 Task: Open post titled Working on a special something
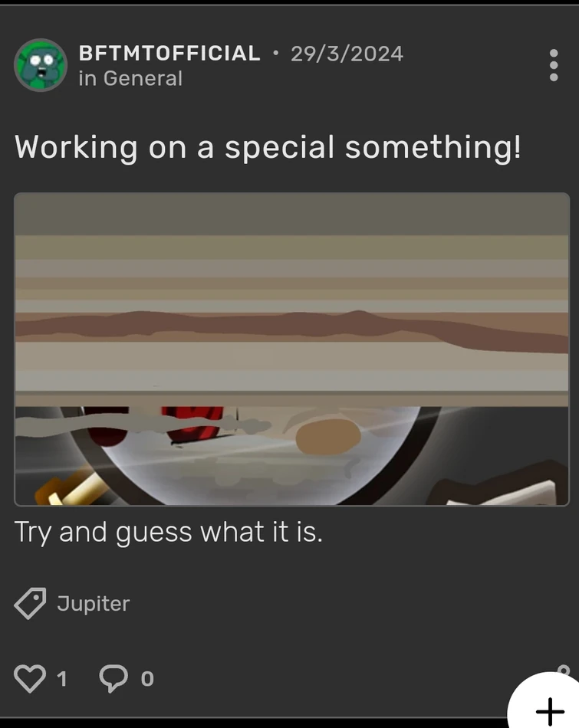point(268,147)
